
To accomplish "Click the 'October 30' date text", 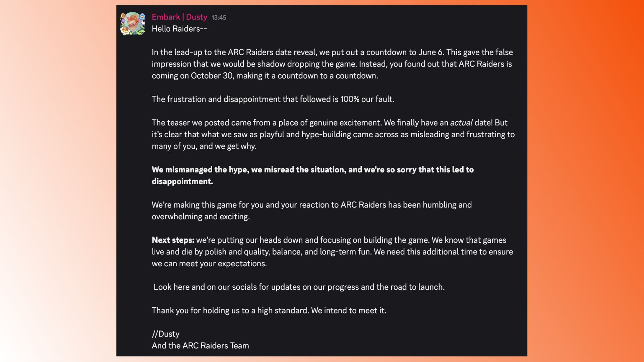I will pos(212,76).
